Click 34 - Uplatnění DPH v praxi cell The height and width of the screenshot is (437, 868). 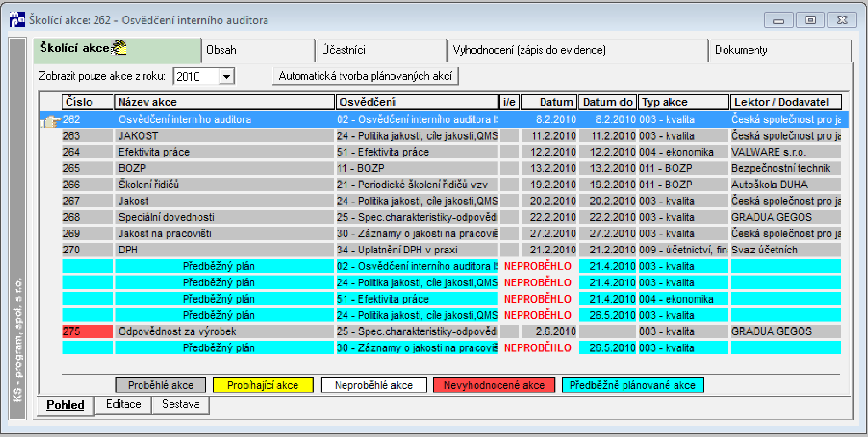coord(417,250)
